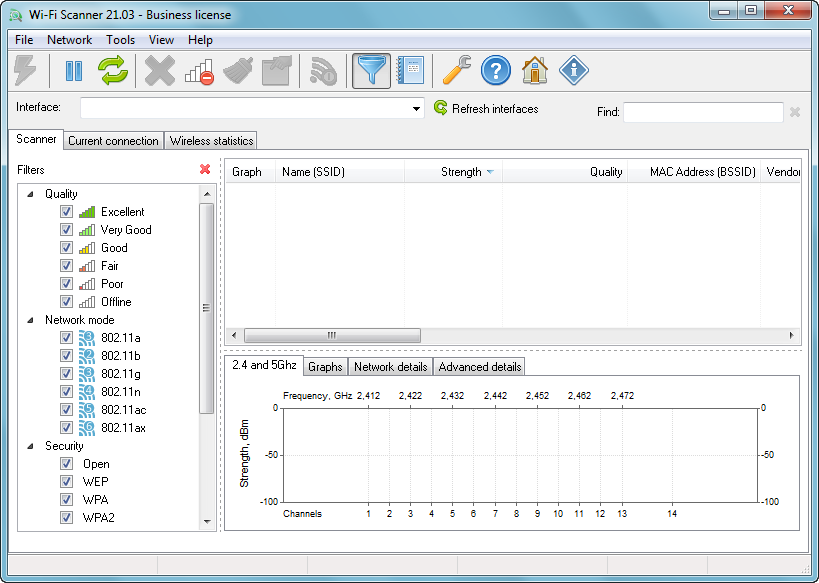Screen dimensions: 819x583
Task: Click the Find search input field
Action: click(x=703, y=112)
